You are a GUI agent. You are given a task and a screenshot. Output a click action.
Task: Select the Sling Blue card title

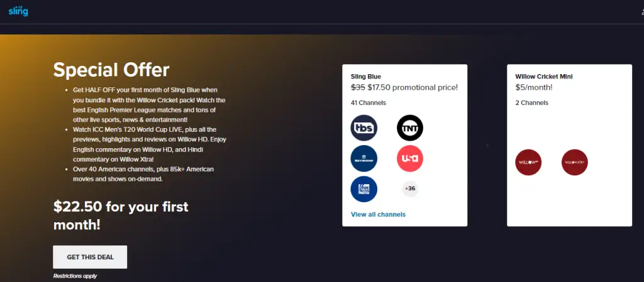tap(366, 76)
